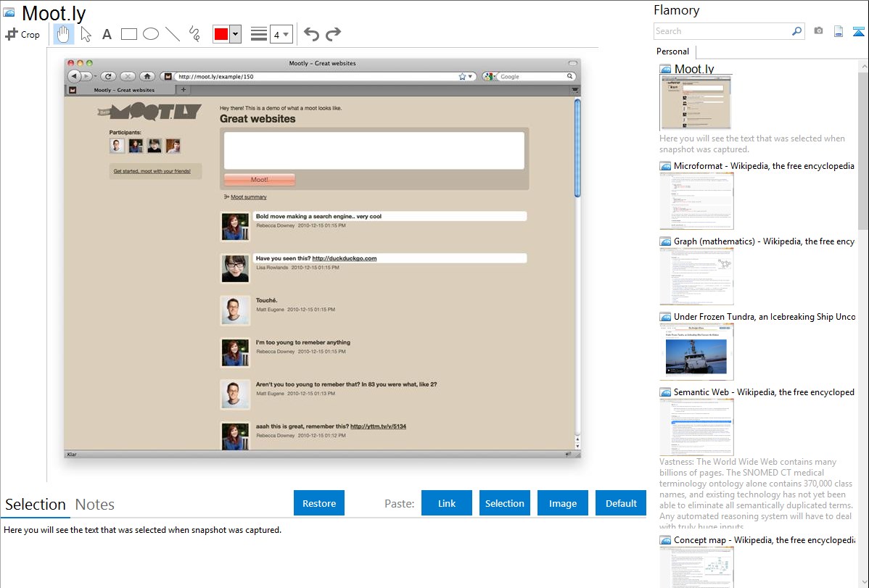Click the Get started, moot with friends link
Image resolution: width=869 pixels, height=588 pixels.
[x=152, y=171]
